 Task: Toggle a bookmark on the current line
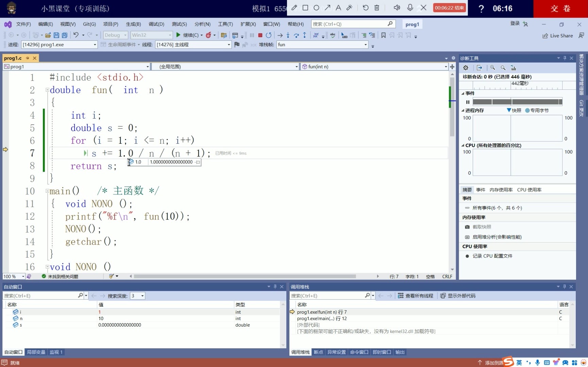tap(383, 35)
